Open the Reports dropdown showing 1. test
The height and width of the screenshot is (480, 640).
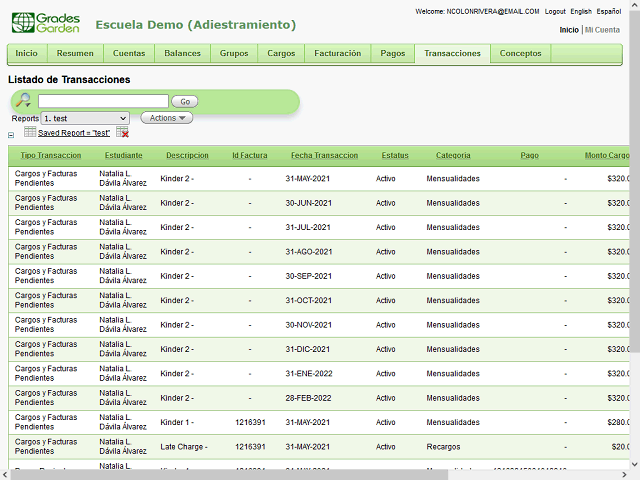click(x=85, y=118)
